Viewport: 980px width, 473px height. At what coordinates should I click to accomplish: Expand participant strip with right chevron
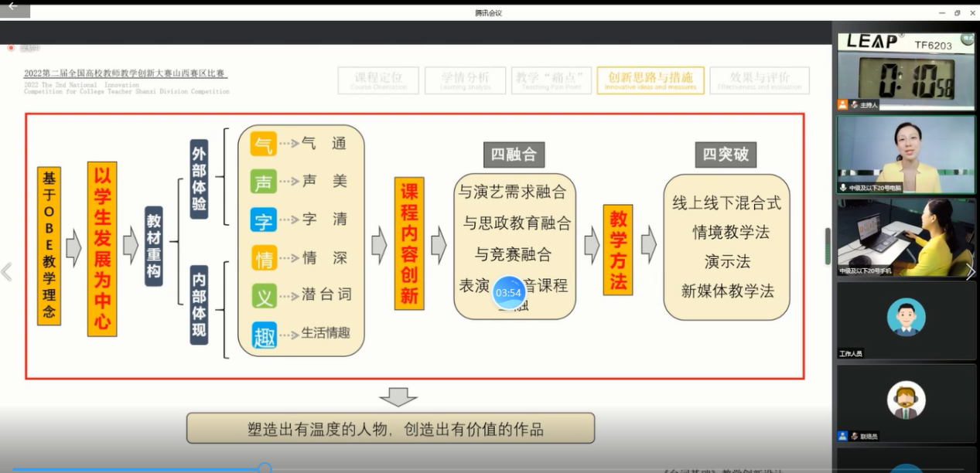click(970, 271)
